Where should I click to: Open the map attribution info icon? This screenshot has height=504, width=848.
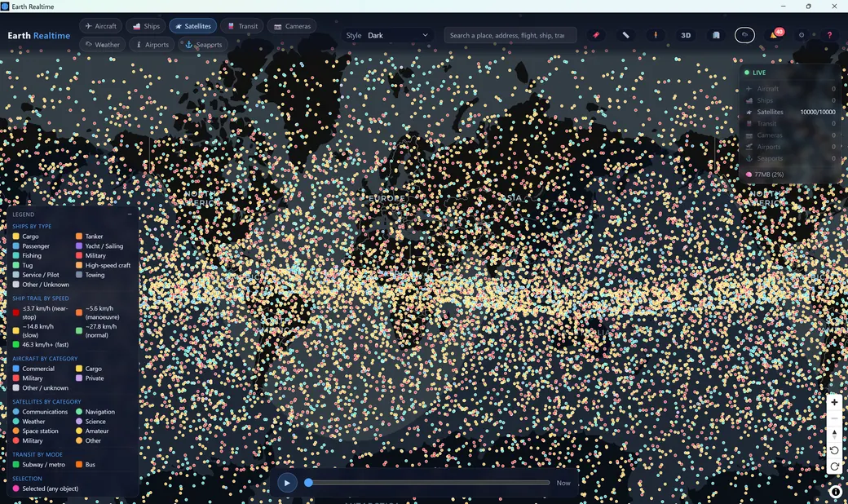pos(835,492)
